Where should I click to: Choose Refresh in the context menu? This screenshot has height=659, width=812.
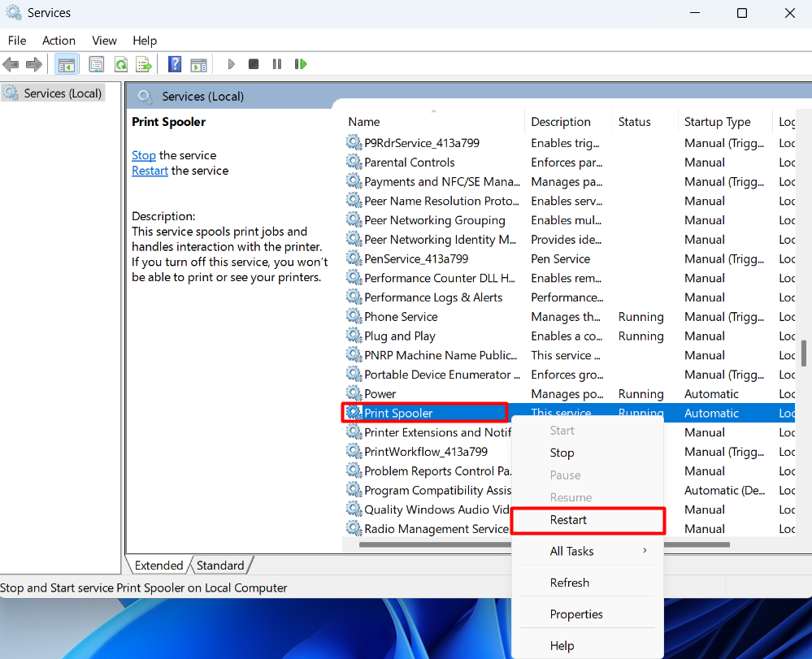click(x=588, y=583)
